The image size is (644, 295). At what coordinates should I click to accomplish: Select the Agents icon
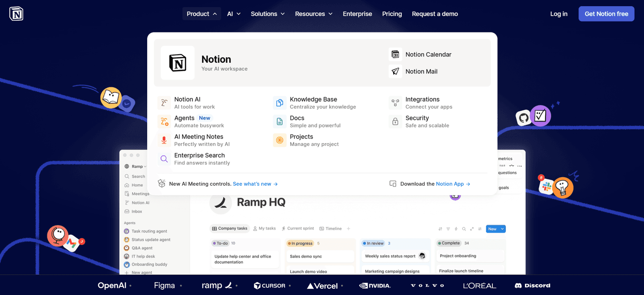164,122
